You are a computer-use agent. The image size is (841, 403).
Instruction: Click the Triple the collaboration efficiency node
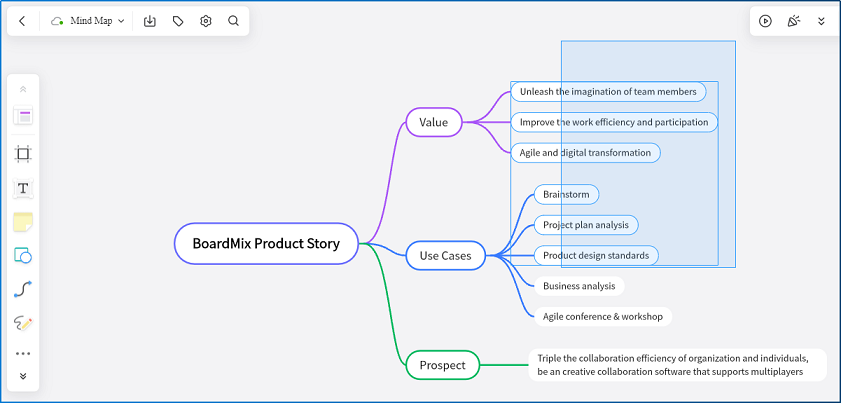pyautogui.click(x=677, y=365)
